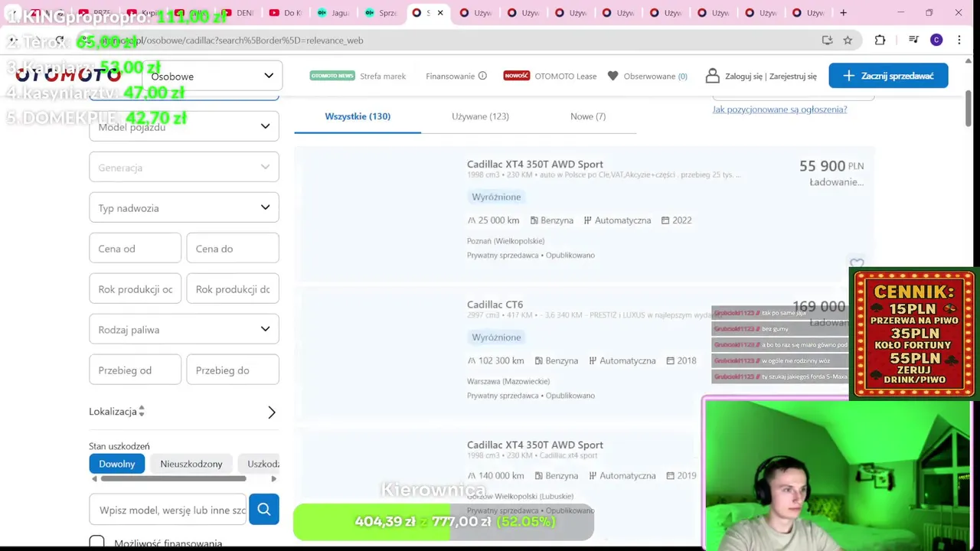This screenshot has height=551, width=980.
Task: Click the info icon beside Finansowanie
Action: click(x=482, y=76)
